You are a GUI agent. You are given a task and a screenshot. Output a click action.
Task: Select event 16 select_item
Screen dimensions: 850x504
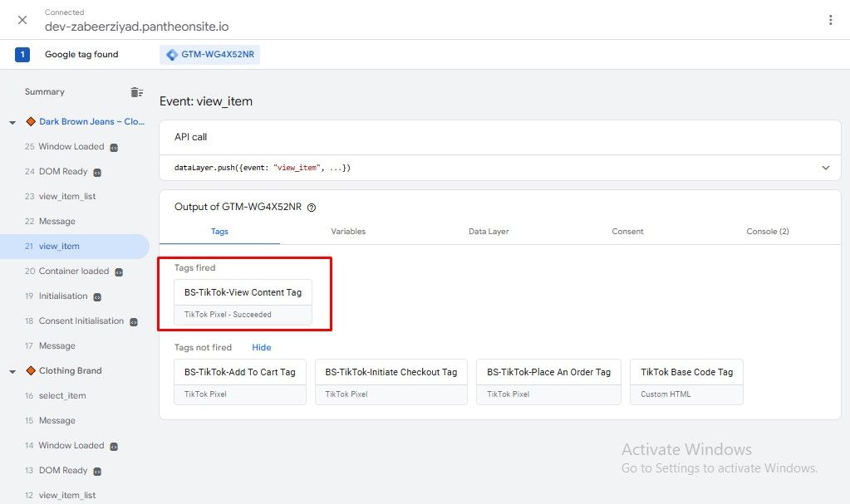coord(56,395)
